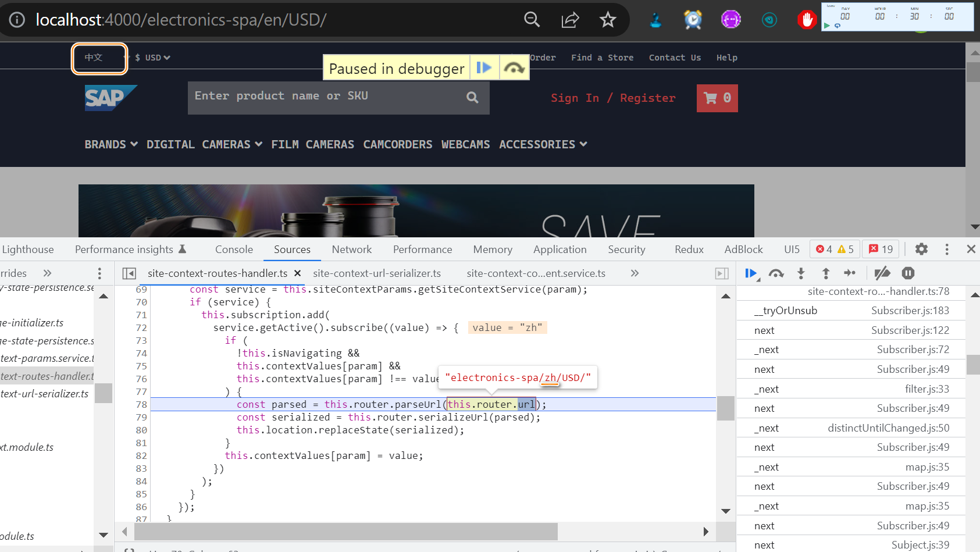Viewport: 980px width, 552px height.
Task: Click the share page icon in address bar
Action: [x=570, y=20]
